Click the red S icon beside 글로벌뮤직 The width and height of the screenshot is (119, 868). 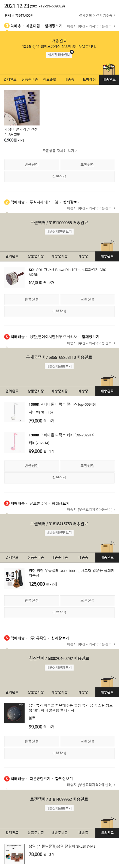pyautogui.click(x=7, y=503)
